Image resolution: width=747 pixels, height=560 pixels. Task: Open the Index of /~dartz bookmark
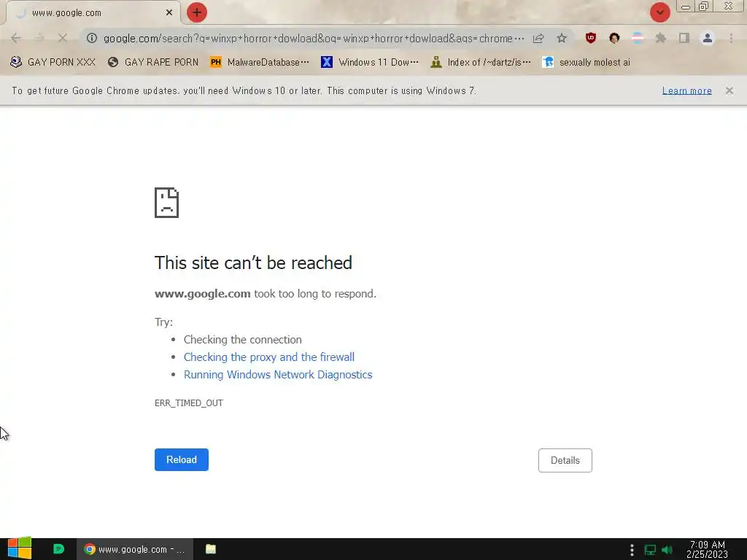click(480, 62)
